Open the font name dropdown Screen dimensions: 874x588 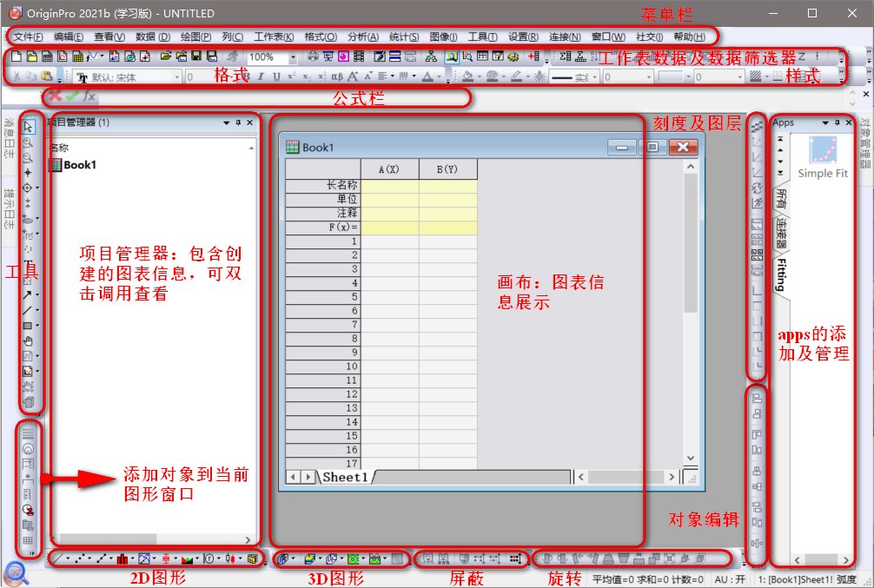(x=177, y=77)
